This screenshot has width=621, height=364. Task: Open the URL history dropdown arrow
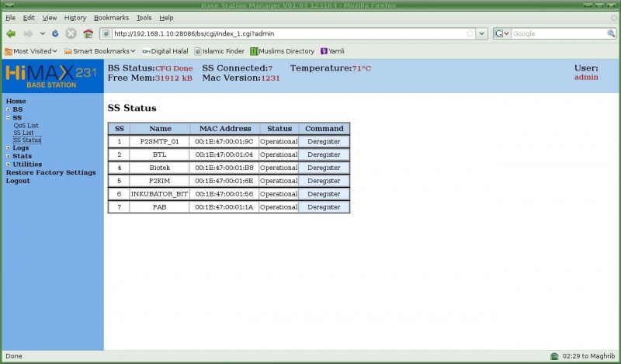pos(481,33)
